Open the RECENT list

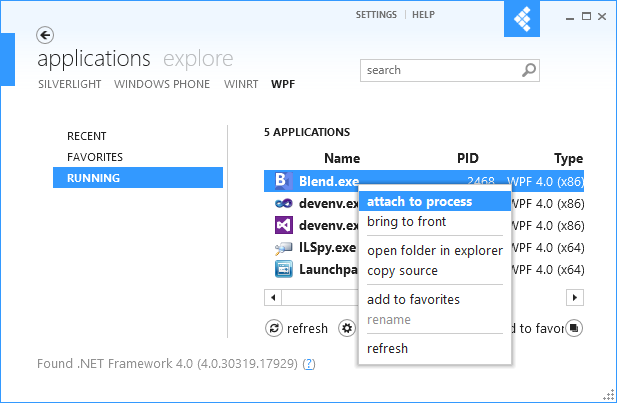(x=138, y=136)
